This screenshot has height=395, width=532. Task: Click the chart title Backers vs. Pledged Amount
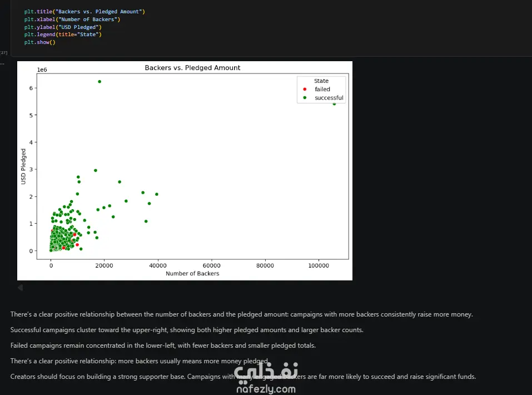click(x=192, y=67)
